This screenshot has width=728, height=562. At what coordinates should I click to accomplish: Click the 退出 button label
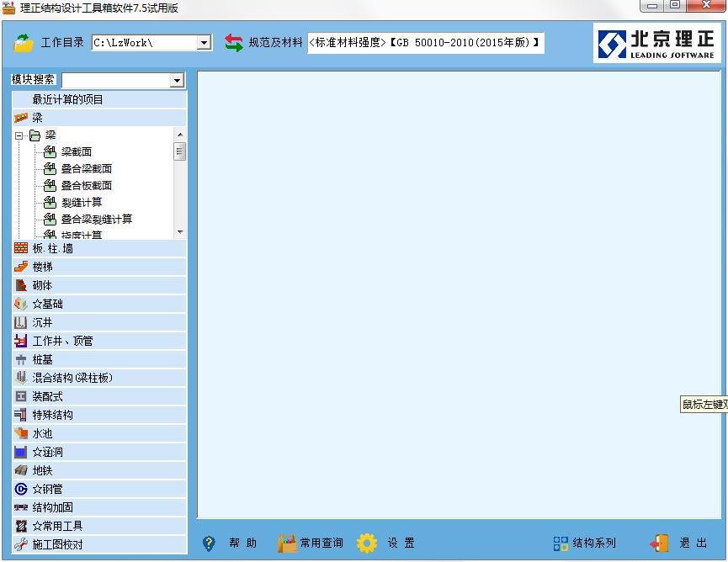[693, 543]
